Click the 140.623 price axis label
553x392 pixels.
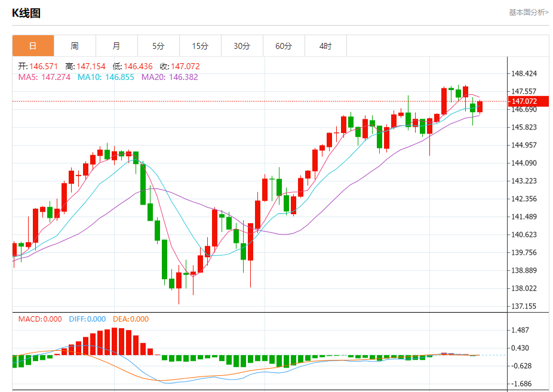524,234
